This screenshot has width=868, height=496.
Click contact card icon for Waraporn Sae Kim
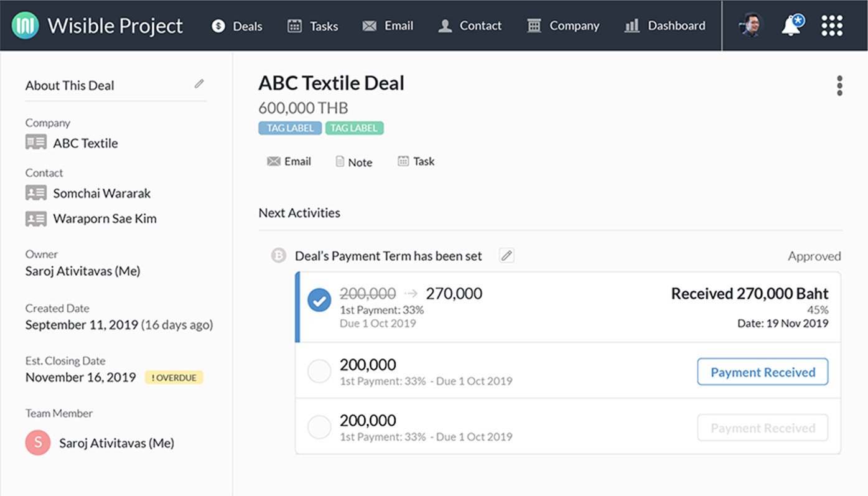pyautogui.click(x=36, y=218)
